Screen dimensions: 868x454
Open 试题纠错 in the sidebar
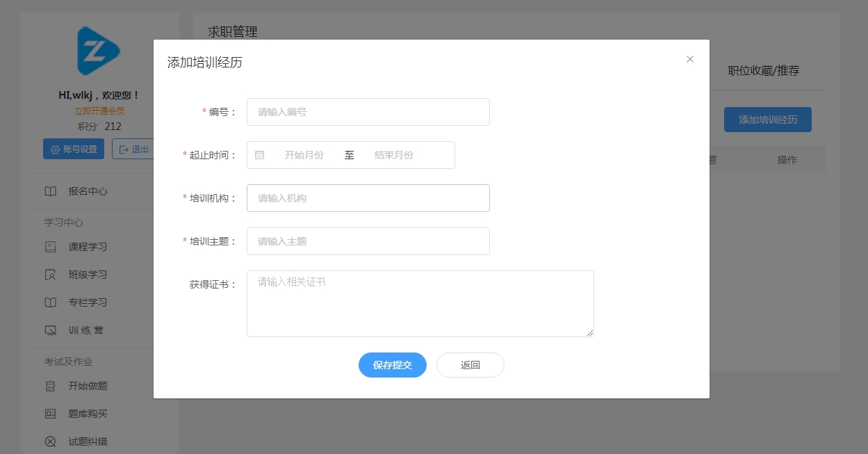88,441
